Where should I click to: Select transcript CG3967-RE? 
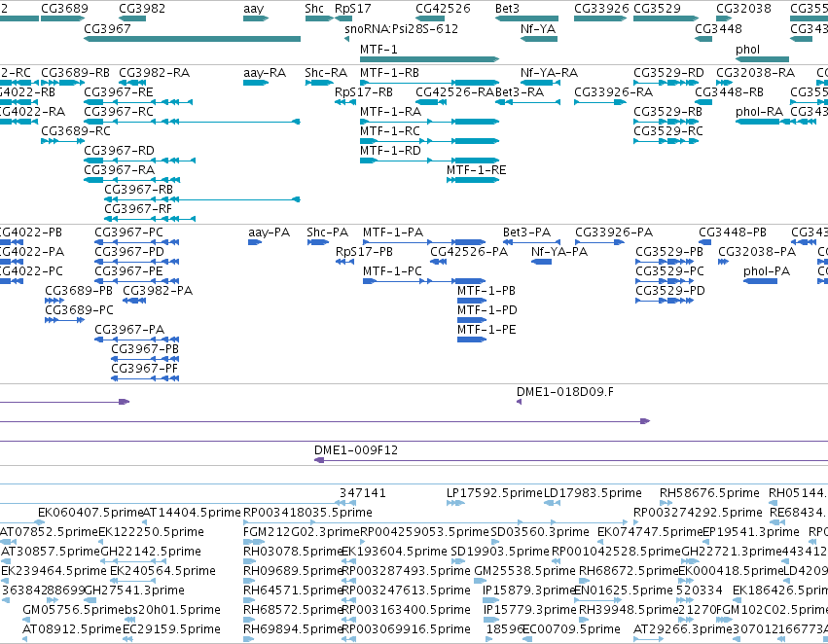pyautogui.click(x=138, y=102)
